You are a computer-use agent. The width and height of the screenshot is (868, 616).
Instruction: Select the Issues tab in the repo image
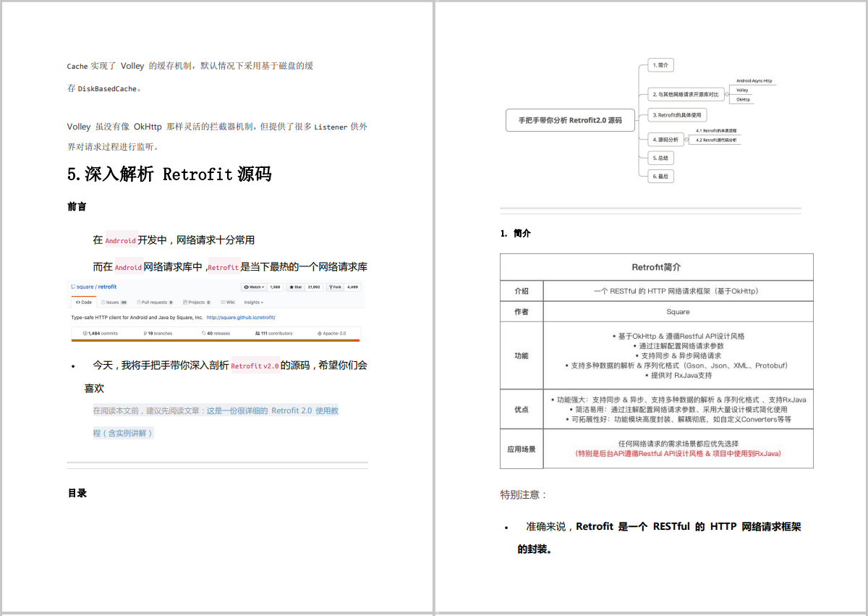click(x=114, y=302)
